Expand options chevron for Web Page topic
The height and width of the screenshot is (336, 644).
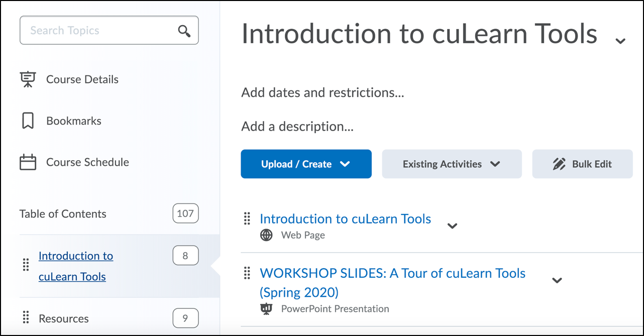pos(452,226)
